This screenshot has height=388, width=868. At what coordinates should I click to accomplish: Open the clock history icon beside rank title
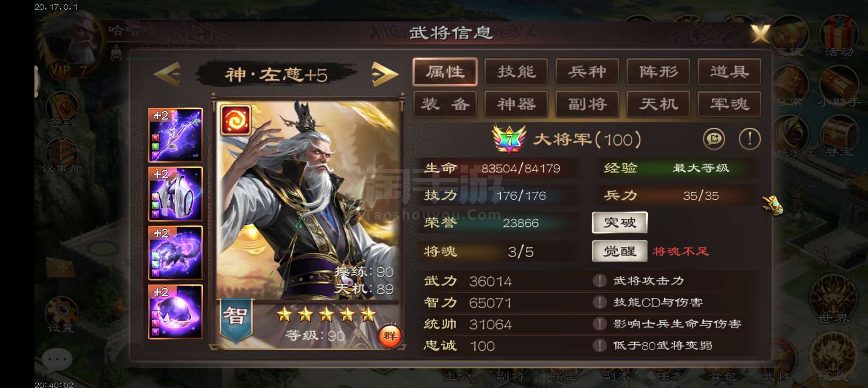[713, 139]
